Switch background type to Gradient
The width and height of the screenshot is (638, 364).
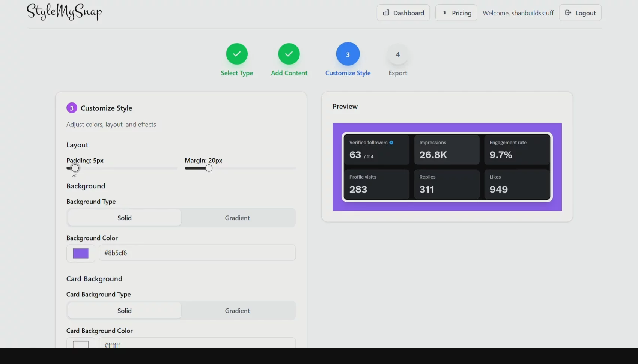237,218
